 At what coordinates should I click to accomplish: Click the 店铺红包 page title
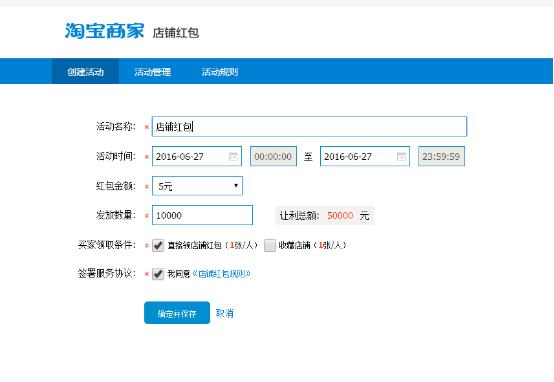click(x=176, y=33)
